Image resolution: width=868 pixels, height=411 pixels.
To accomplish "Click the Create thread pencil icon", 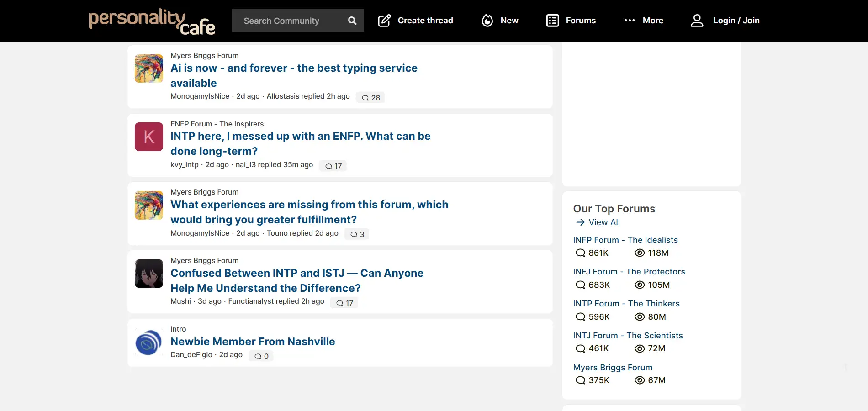I will tap(384, 21).
